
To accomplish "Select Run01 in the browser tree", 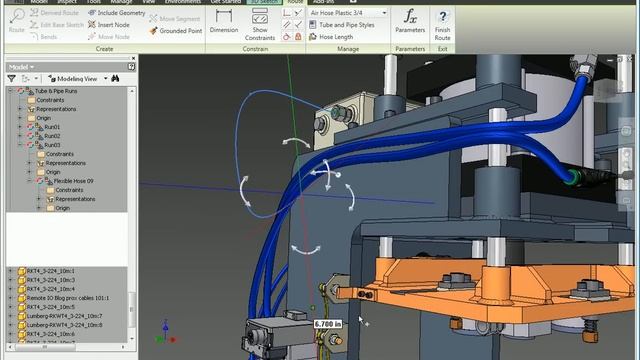I will [x=52, y=127].
